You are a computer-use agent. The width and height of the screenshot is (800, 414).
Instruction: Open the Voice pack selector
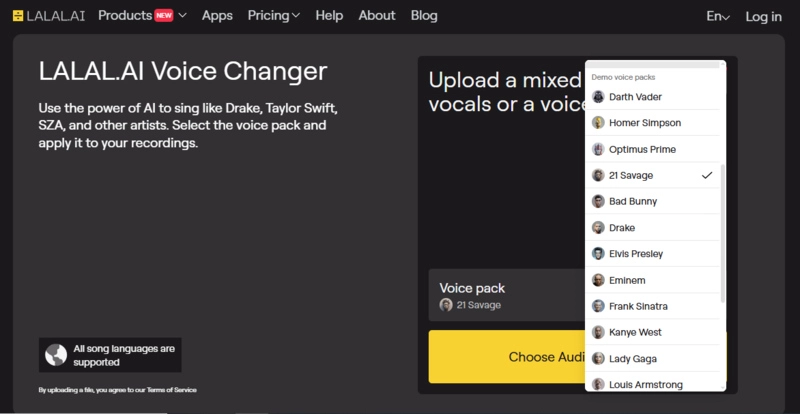[x=507, y=295]
